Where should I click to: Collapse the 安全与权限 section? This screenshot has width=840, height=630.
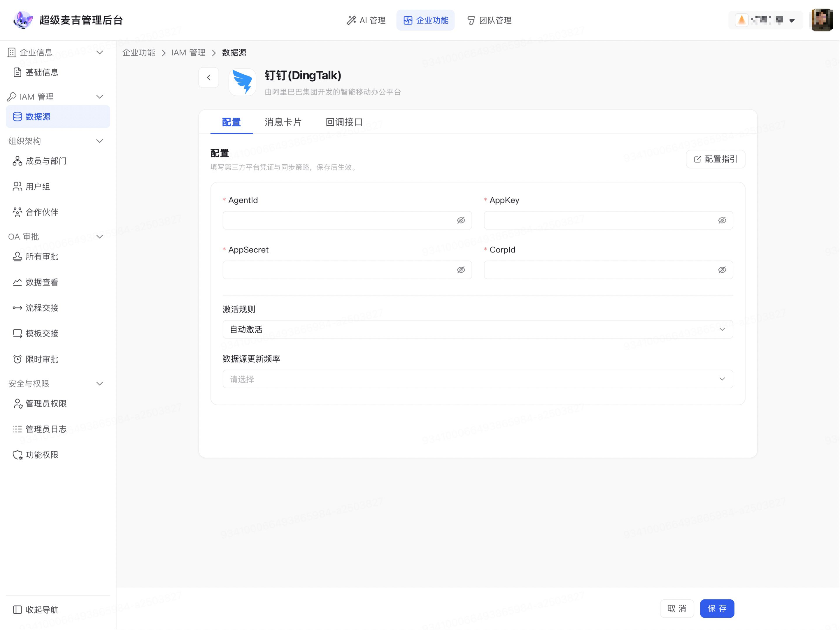100,384
